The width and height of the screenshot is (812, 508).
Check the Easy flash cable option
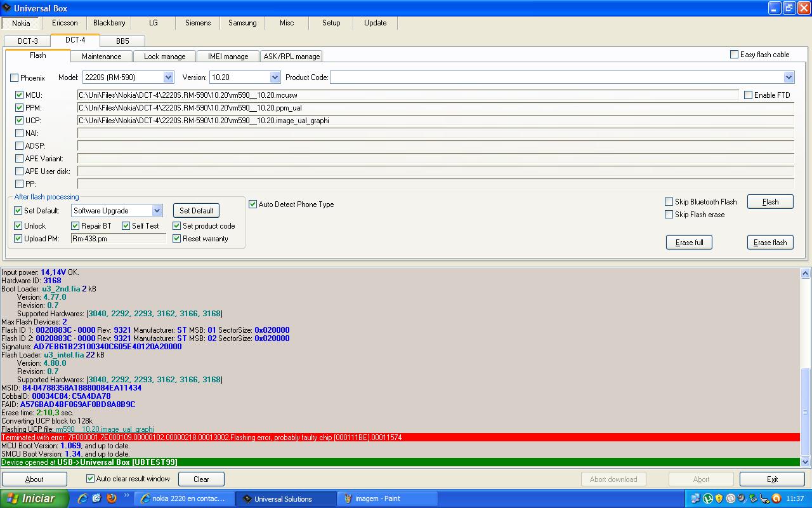click(x=735, y=55)
